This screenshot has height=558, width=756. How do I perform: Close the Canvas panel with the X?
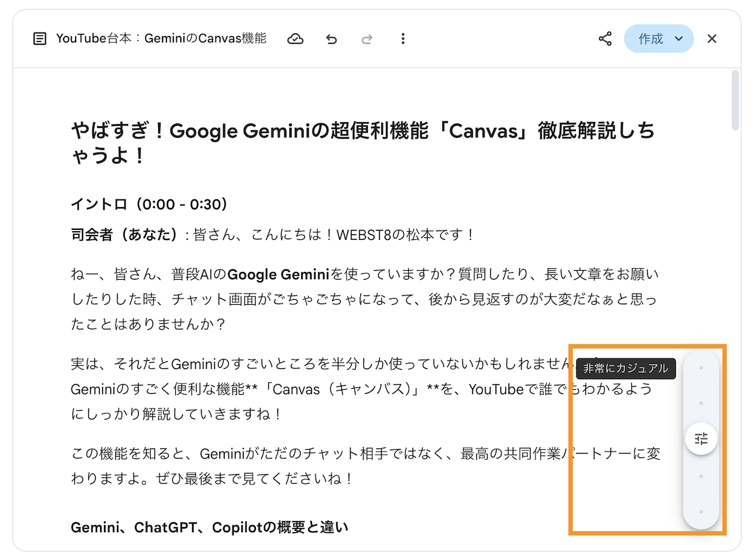pos(712,39)
